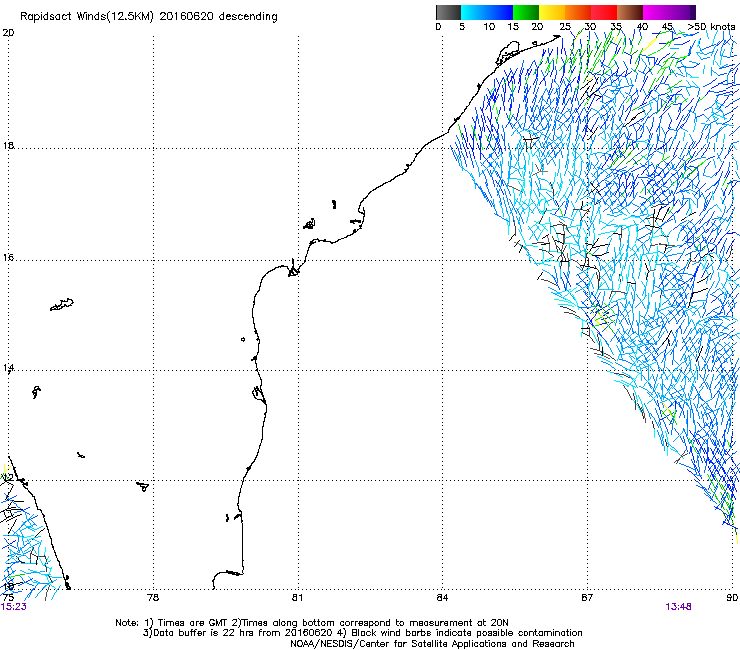
Task: Click the latitude label '16' on left axis
Action: [8, 257]
